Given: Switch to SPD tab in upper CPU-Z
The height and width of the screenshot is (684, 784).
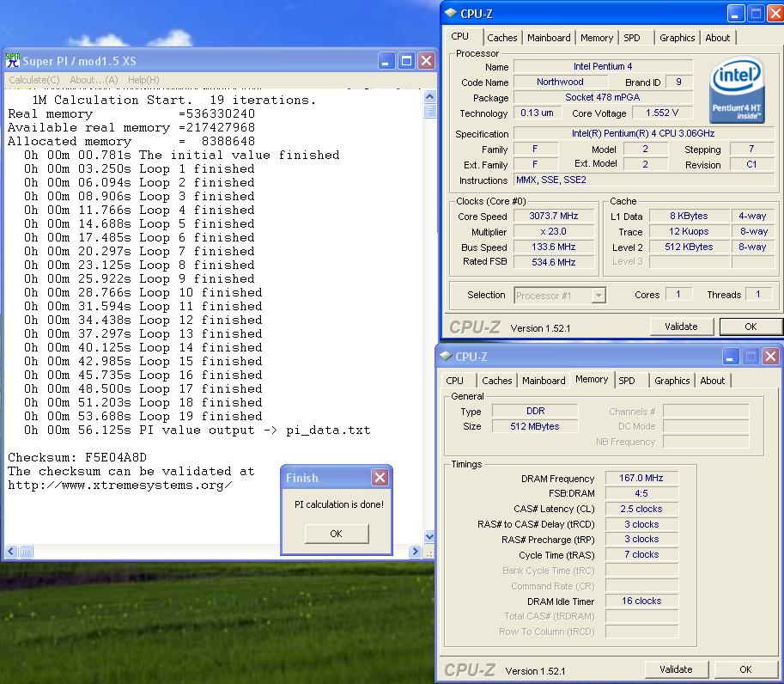Looking at the screenshot, I should pyautogui.click(x=631, y=38).
